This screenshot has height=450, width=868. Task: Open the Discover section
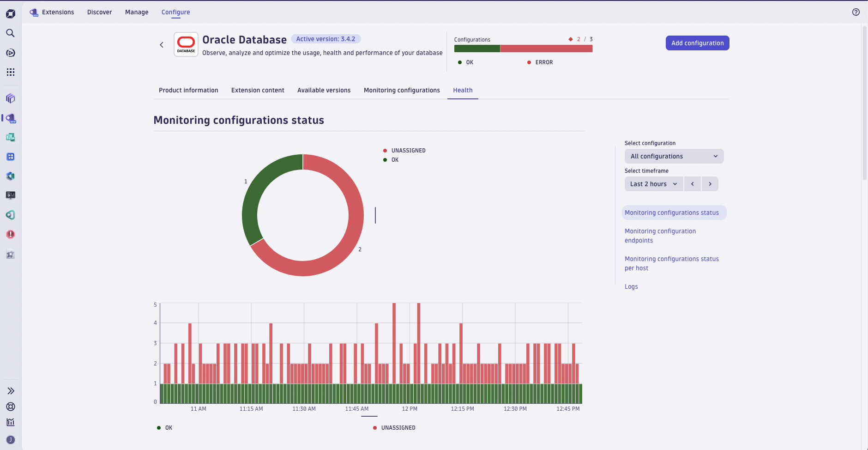coord(100,12)
